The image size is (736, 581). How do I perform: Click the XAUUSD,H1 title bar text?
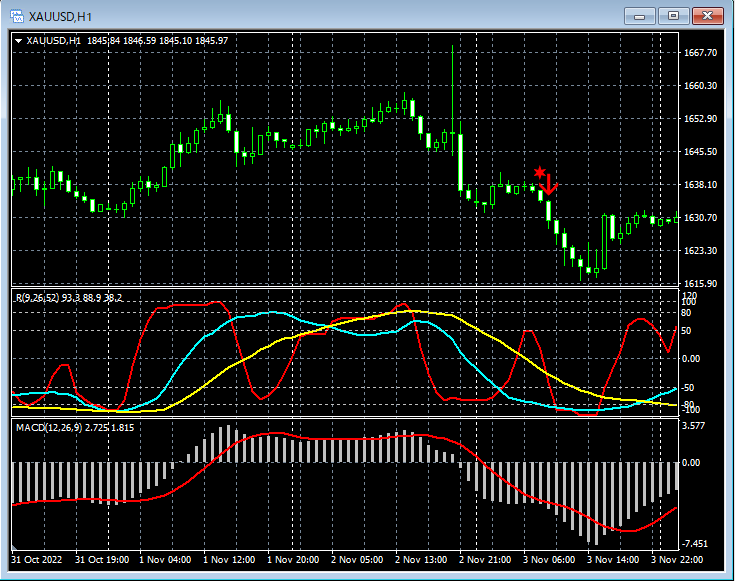click(61, 17)
